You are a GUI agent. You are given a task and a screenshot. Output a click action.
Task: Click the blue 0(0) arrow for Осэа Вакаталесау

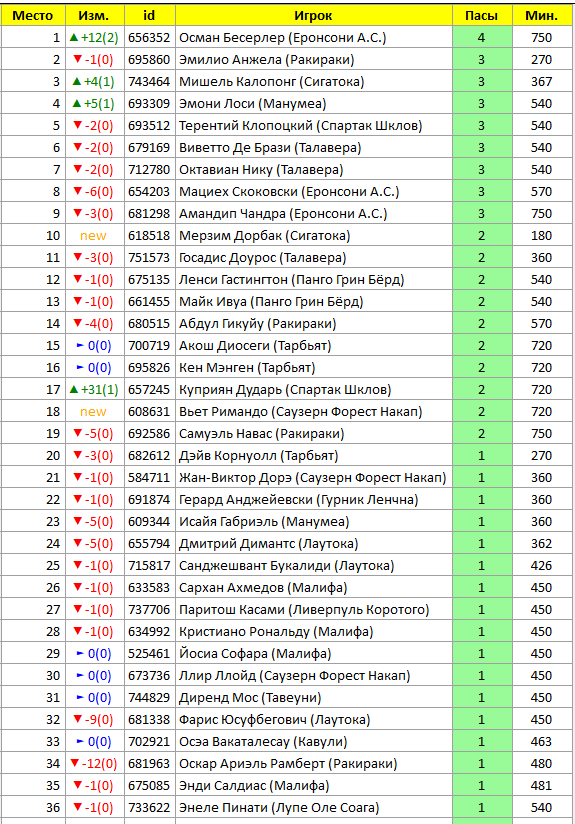[x=80, y=741]
